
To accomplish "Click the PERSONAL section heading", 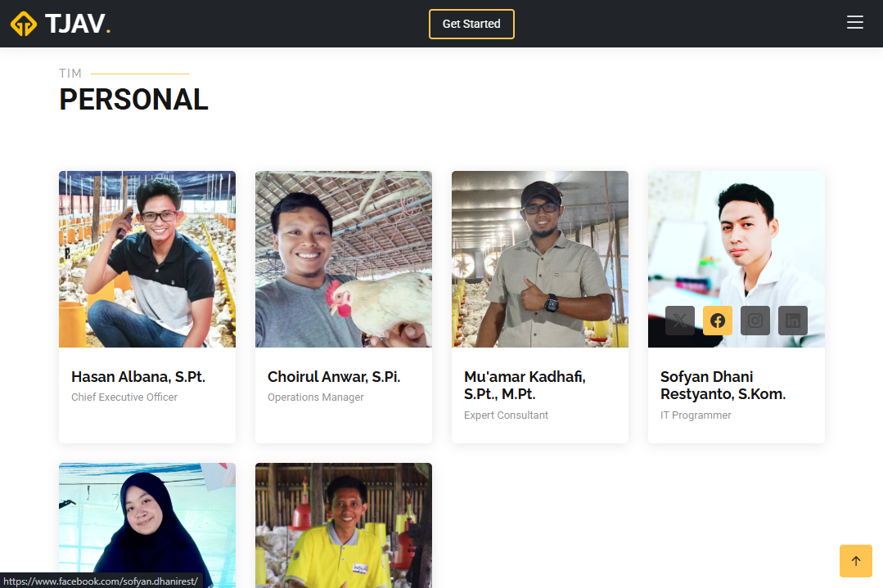I will [x=133, y=100].
